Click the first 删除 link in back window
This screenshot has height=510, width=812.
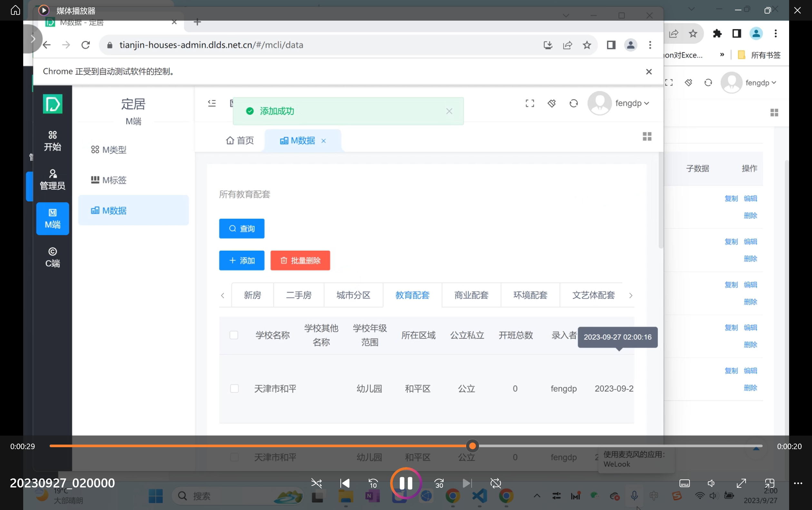click(x=750, y=216)
